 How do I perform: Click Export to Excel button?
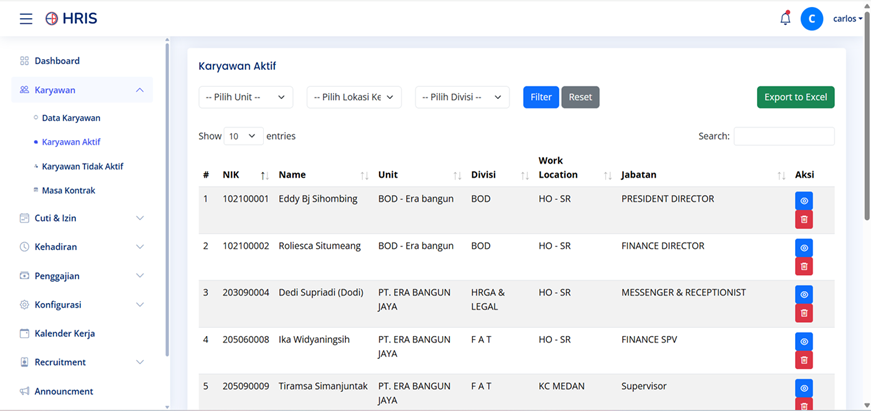[x=795, y=97]
